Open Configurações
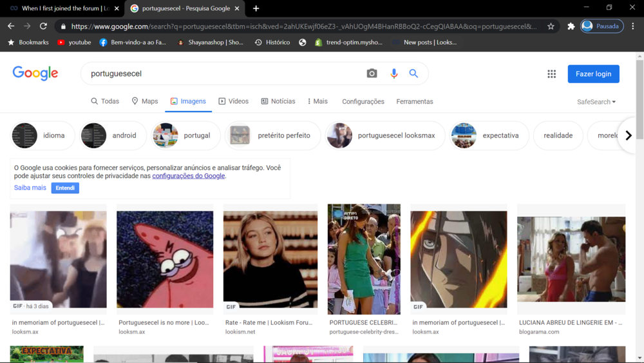The width and height of the screenshot is (644, 363). (363, 101)
